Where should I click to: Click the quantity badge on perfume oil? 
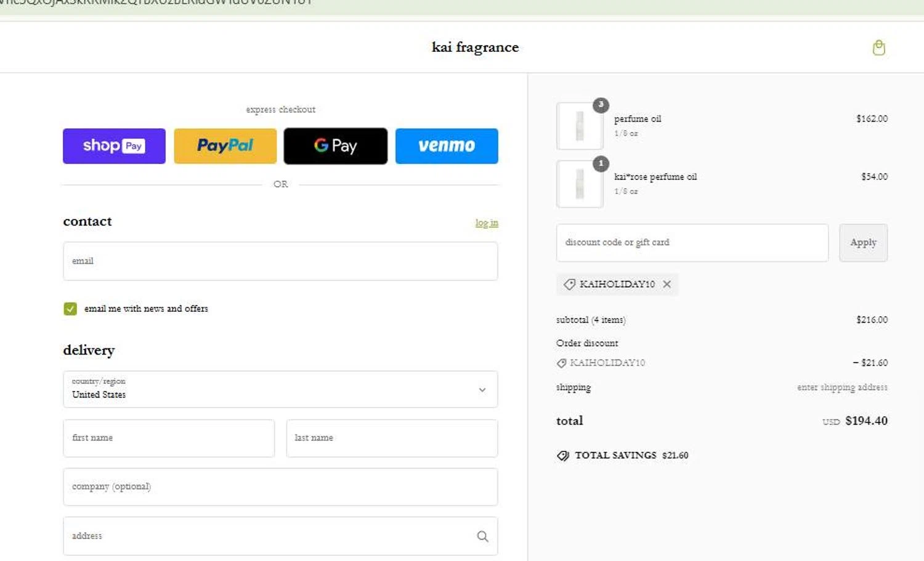click(x=601, y=105)
